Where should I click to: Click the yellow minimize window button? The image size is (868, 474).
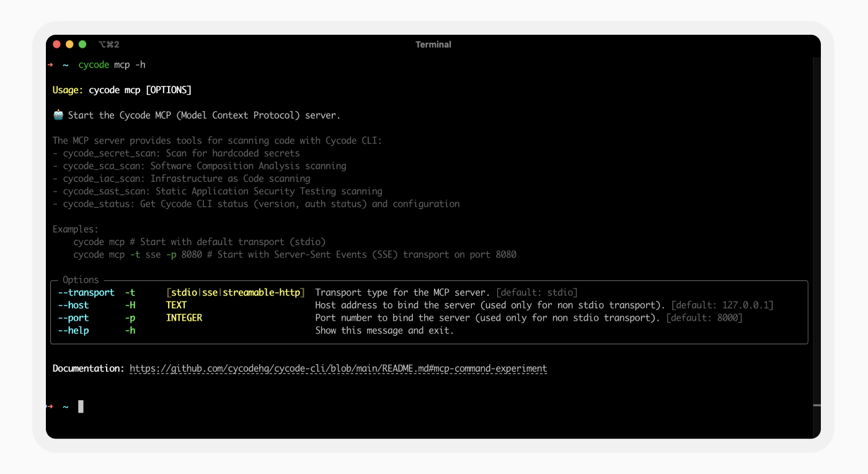click(x=69, y=45)
